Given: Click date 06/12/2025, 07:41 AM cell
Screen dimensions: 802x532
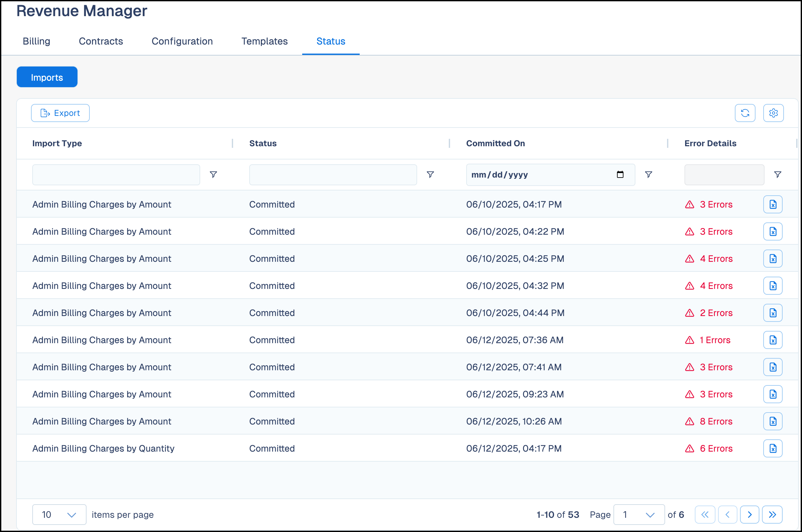Looking at the screenshot, I should (514, 367).
